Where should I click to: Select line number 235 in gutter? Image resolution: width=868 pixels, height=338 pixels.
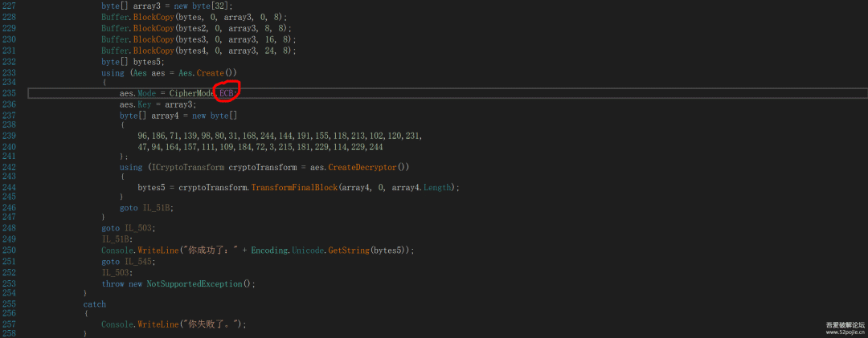point(10,94)
